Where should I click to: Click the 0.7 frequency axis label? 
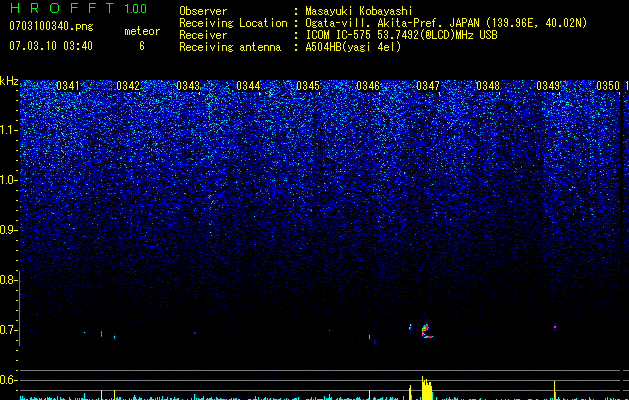point(8,330)
